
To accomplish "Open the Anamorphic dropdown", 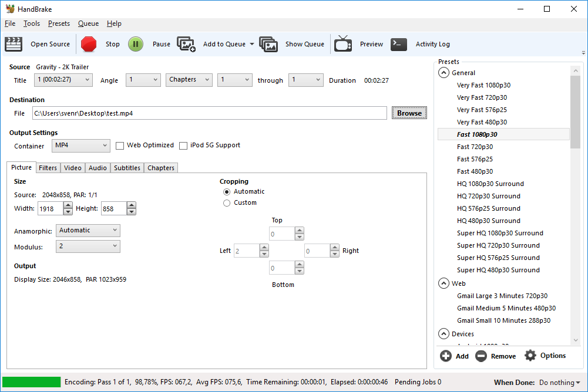I will point(88,231).
